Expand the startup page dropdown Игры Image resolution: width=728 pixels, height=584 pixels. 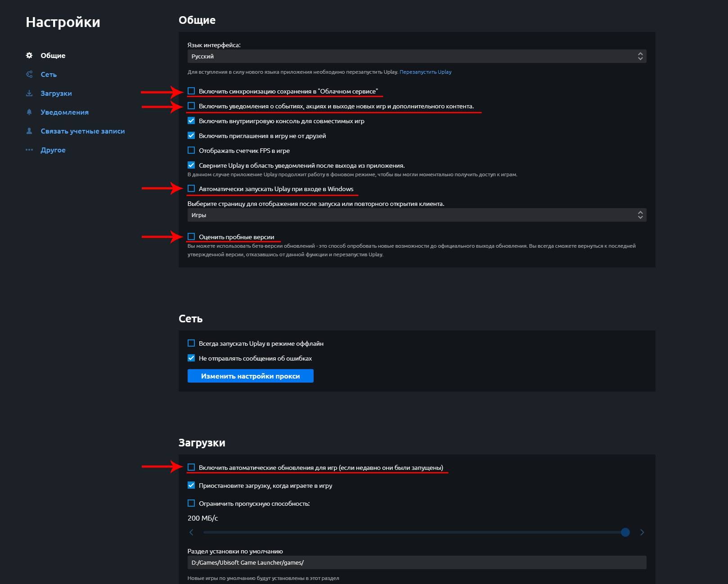pos(417,215)
